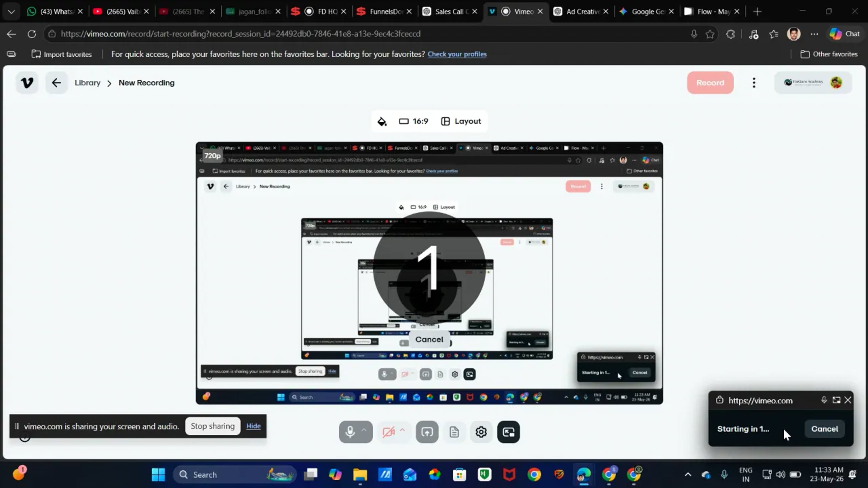Click the browser address bar URL

(x=241, y=34)
